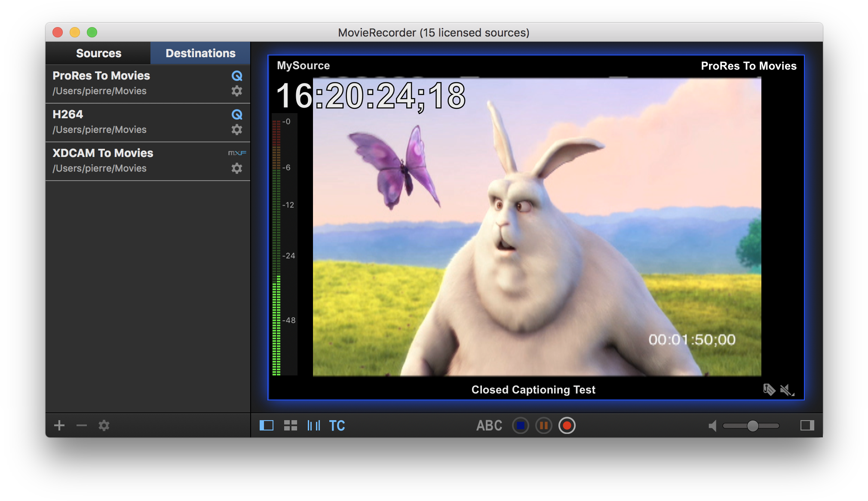This screenshot has height=501, width=868.
Task: Toggle the audio meters display
Action: (x=314, y=425)
